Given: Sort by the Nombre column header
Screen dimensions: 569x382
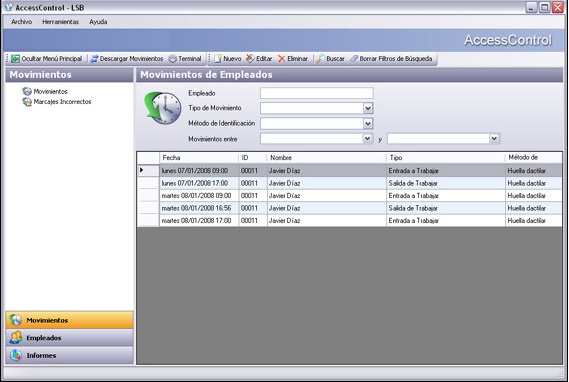Looking at the screenshot, I should 327,158.
